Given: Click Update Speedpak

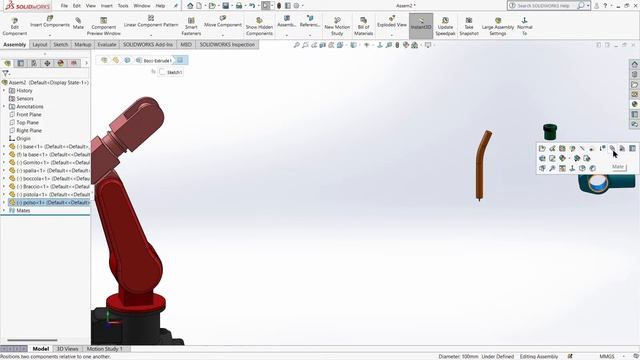Looking at the screenshot, I should [x=445, y=27].
